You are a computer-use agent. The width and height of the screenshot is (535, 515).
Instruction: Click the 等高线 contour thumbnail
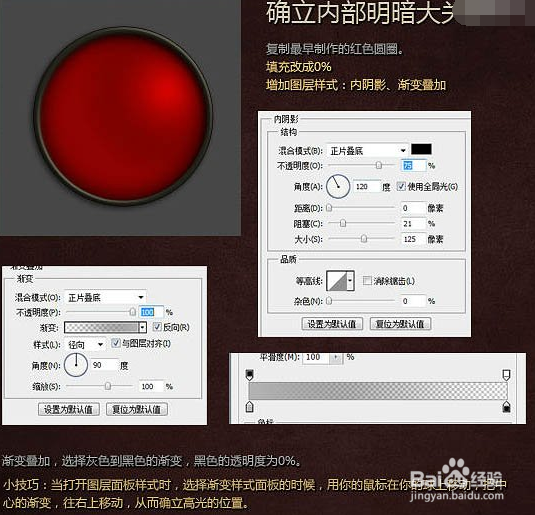(x=336, y=281)
